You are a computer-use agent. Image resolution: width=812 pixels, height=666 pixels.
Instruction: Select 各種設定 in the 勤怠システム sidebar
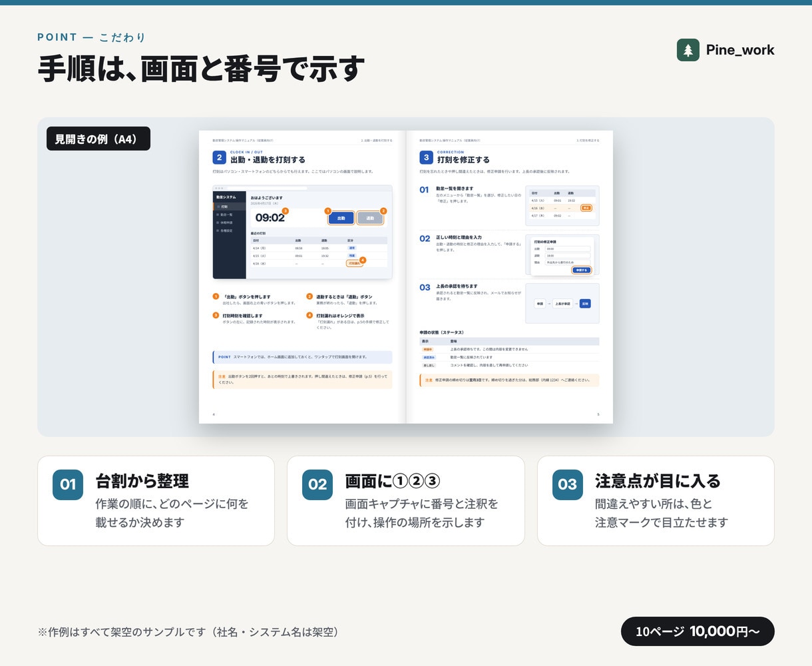tap(229, 230)
